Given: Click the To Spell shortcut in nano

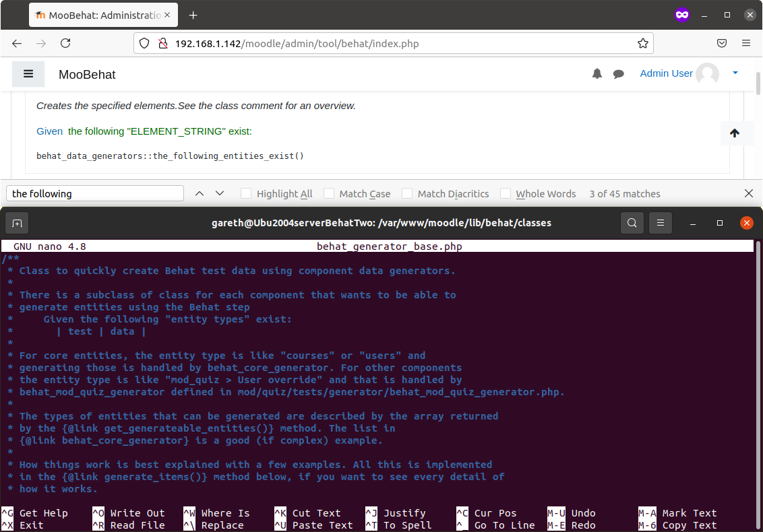Looking at the screenshot, I should pyautogui.click(x=398, y=525).
